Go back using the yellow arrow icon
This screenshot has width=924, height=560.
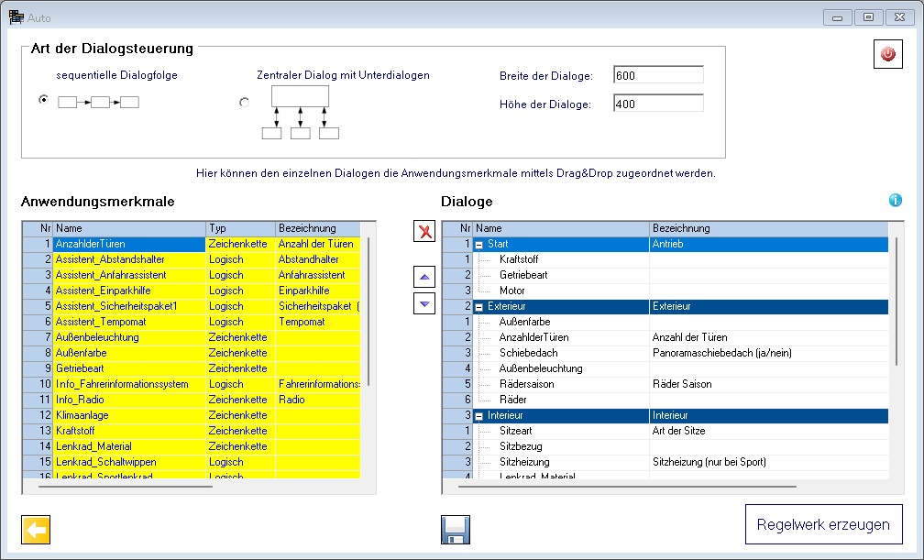(36, 530)
